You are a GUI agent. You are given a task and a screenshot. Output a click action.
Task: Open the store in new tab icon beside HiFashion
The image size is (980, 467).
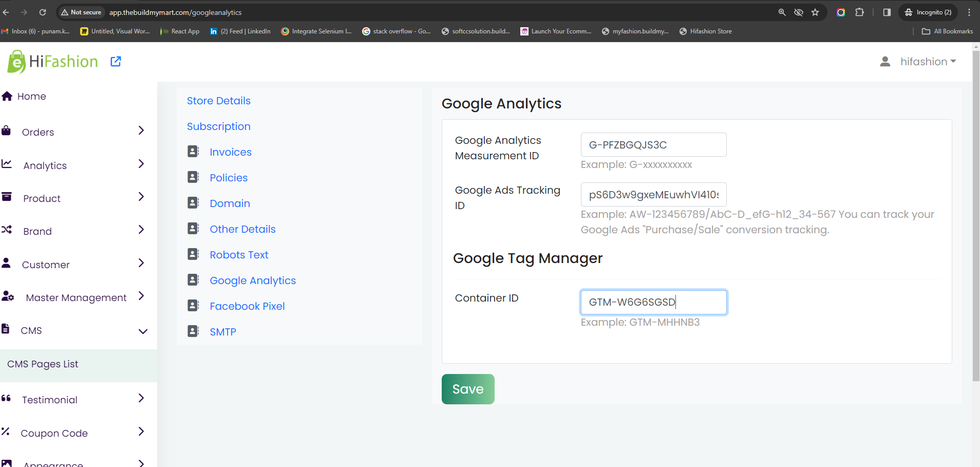pos(116,62)
